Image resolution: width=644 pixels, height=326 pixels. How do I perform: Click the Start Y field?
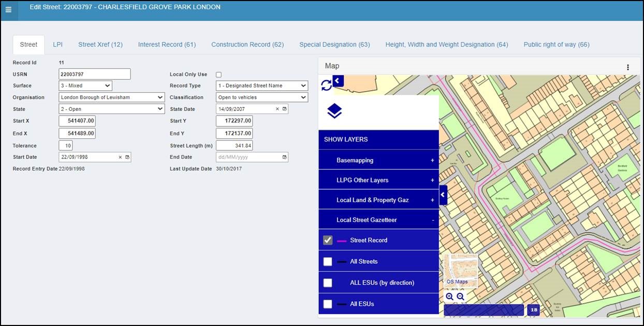pyautogui.click(x=234, y=121)
